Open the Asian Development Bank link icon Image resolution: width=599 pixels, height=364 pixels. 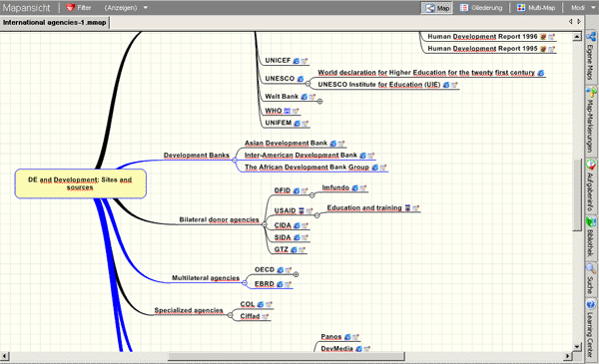(333, 144)
